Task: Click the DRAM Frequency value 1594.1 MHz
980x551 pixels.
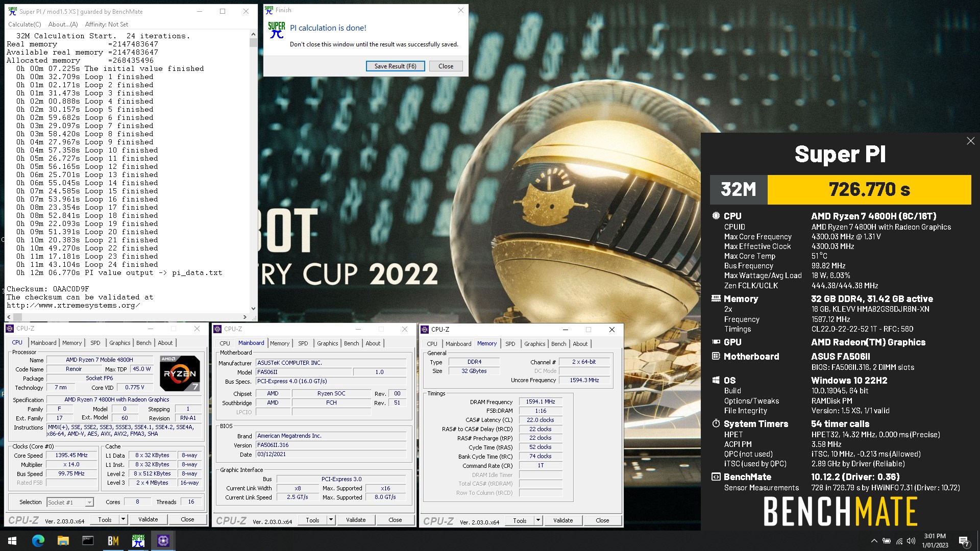Action: [x=541, y=402]
